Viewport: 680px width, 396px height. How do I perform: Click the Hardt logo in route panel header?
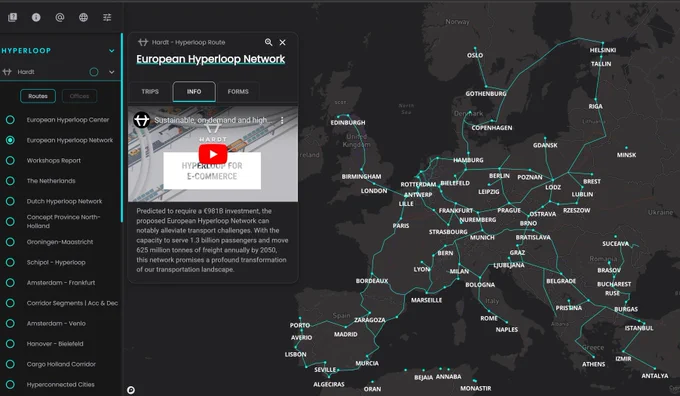tap(143, 42)
